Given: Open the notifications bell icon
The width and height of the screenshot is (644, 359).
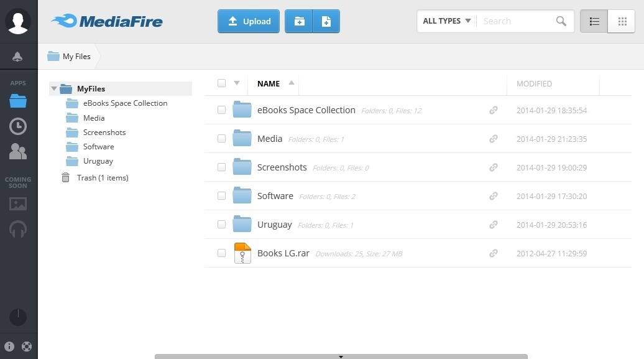Looking at the screenshot, I should tap(18, 56).
